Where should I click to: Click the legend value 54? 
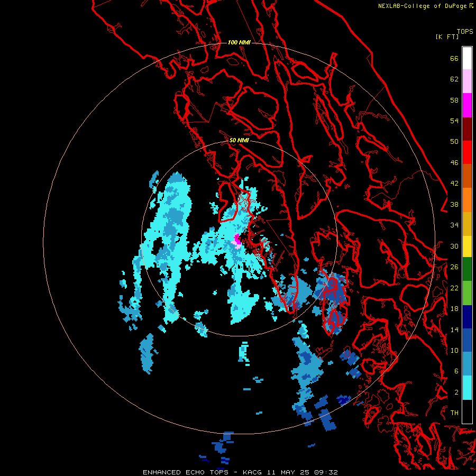[454, 121]
